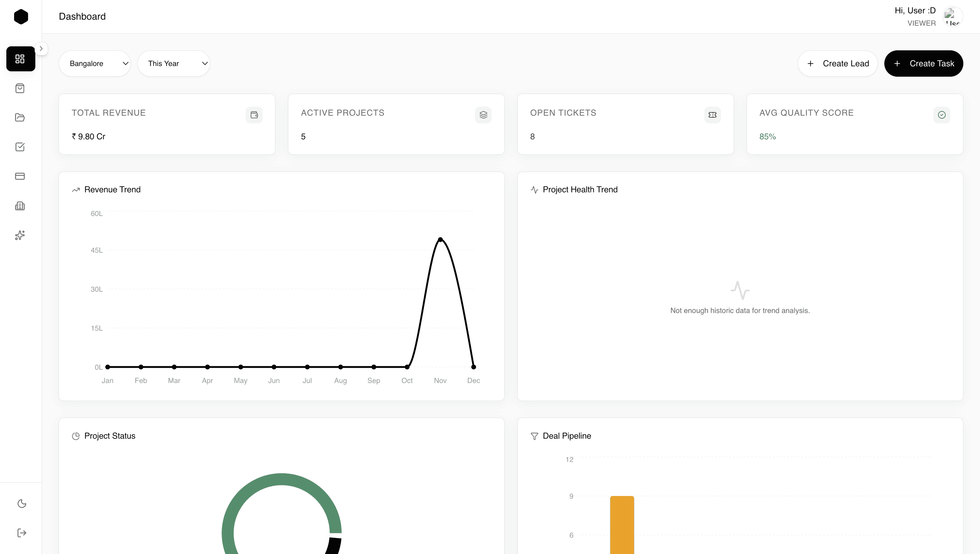Click the hexagon logo in sidebar

21,17
